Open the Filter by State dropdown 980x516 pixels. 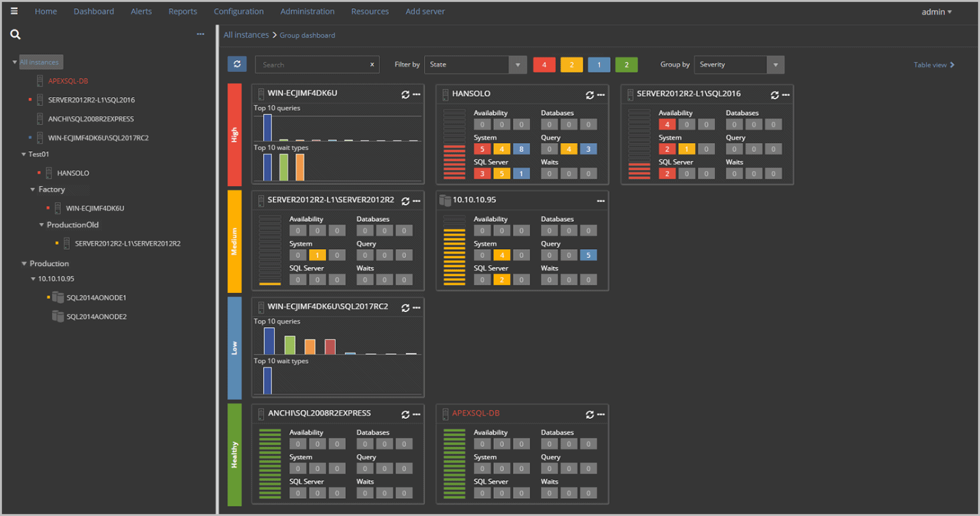click(x=518, y=64)
